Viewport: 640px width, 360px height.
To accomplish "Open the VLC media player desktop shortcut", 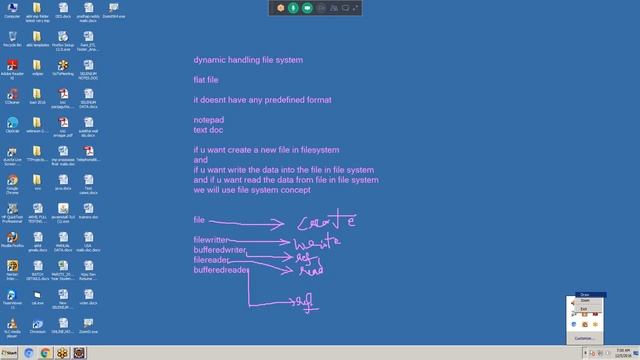I will (x=12, y=328).
